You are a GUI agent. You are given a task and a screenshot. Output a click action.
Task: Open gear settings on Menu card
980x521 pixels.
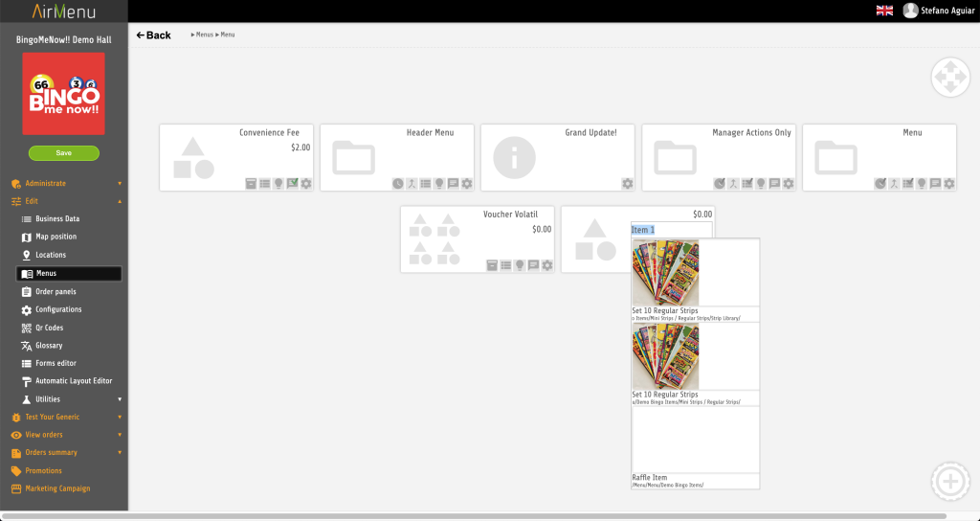click(949, 184)
